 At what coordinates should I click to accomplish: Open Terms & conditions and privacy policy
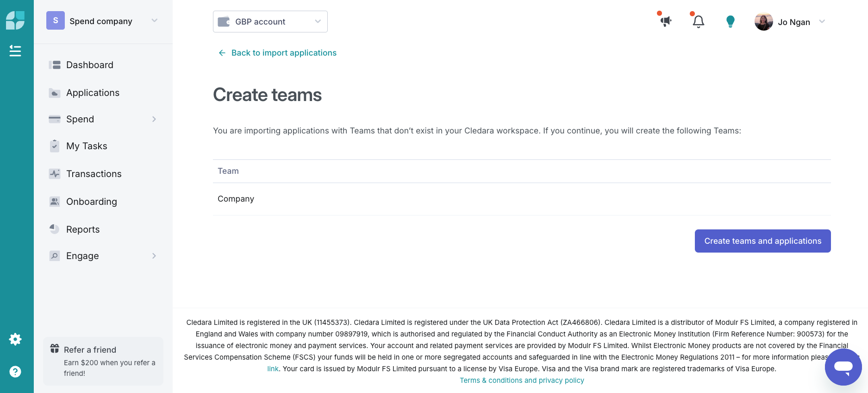tap(522, 380)
